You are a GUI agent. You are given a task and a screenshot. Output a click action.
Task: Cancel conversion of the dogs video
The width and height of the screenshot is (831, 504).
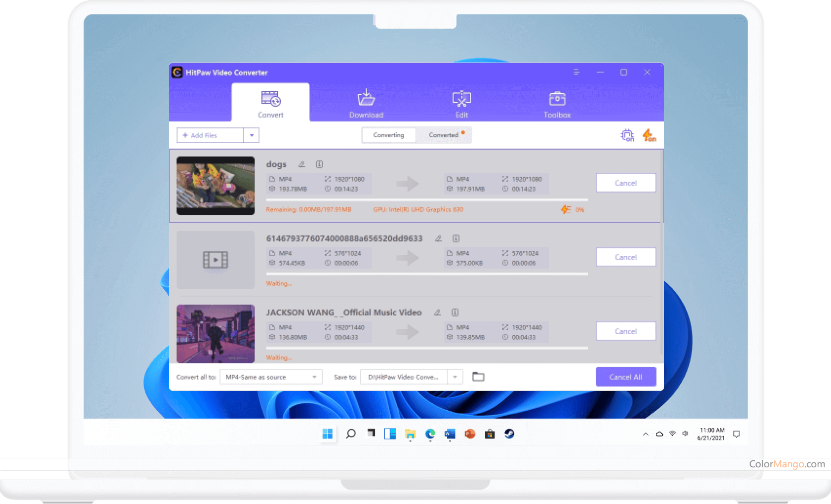click(625, 183)
